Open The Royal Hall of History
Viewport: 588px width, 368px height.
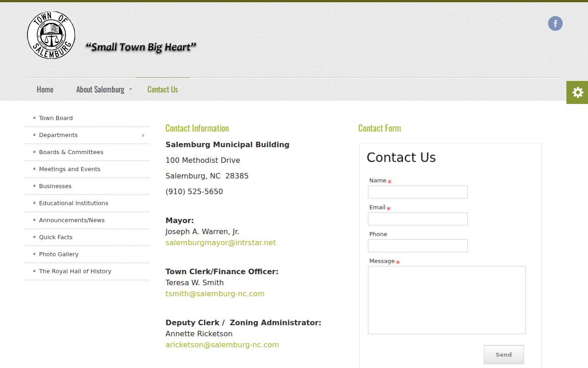(x=75, y=271)
